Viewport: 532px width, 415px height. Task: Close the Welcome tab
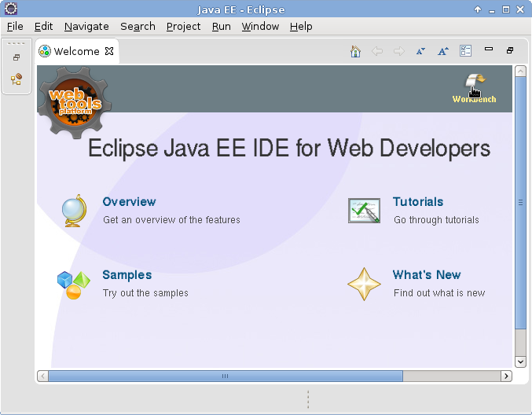[109, 51]
